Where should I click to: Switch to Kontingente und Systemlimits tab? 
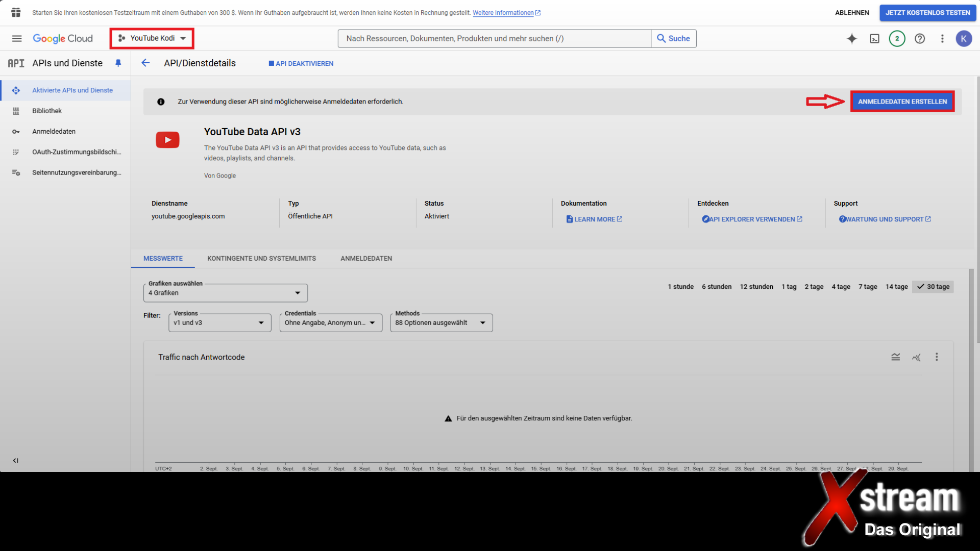point(261,259)
